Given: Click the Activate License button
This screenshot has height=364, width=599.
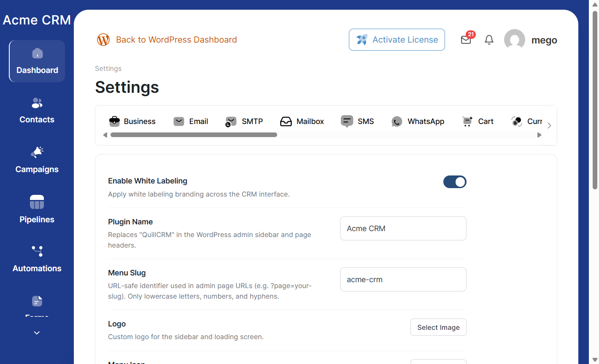Looking at the screenshot, I should click(397, 39).
